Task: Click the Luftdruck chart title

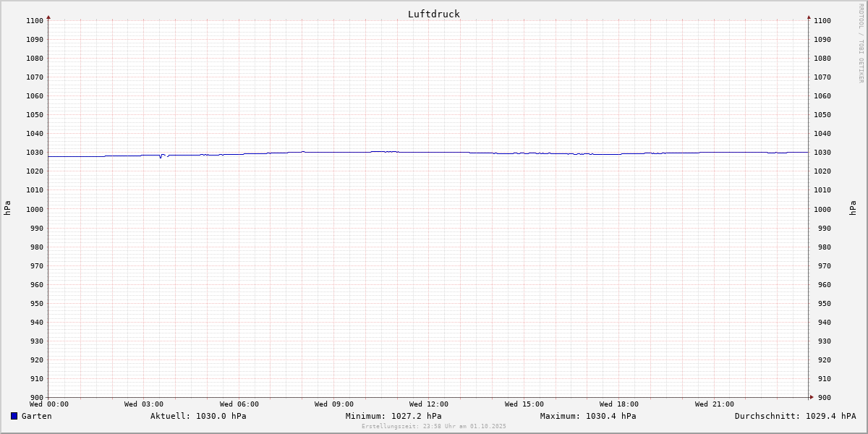Action: (433, 14)
